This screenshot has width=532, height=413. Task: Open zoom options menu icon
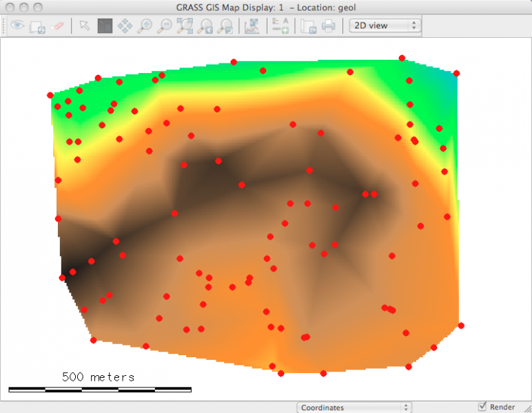click(225, 26)
